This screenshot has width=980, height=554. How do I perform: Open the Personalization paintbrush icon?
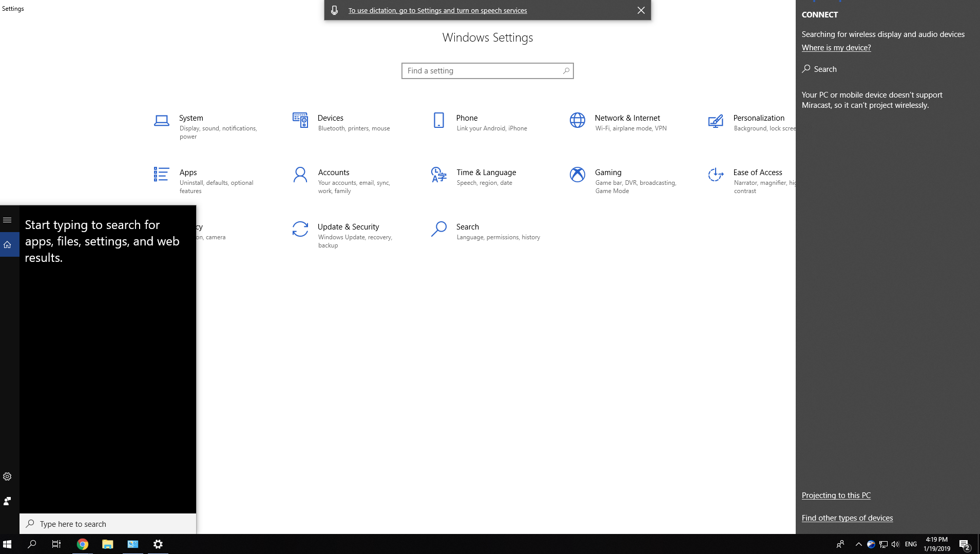point(716,121)
